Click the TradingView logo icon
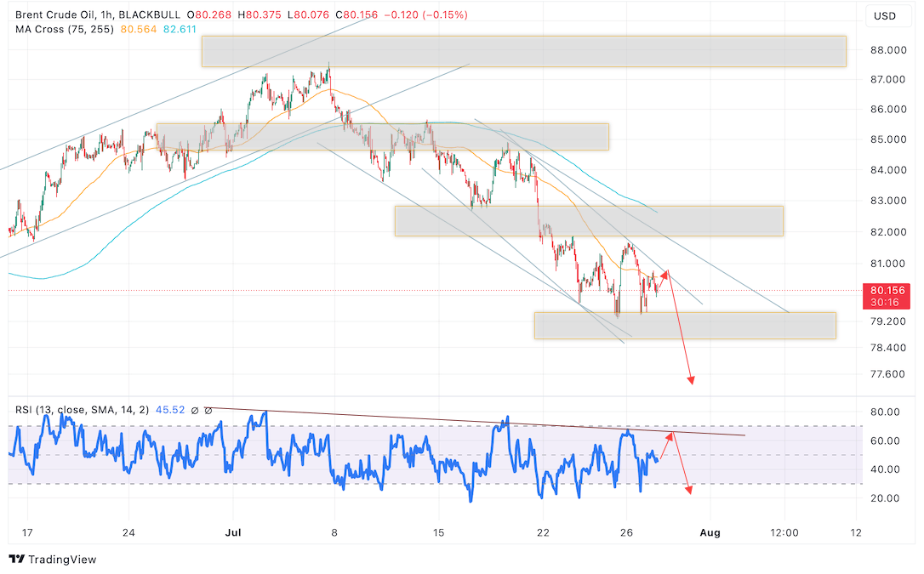 (16, 559)
